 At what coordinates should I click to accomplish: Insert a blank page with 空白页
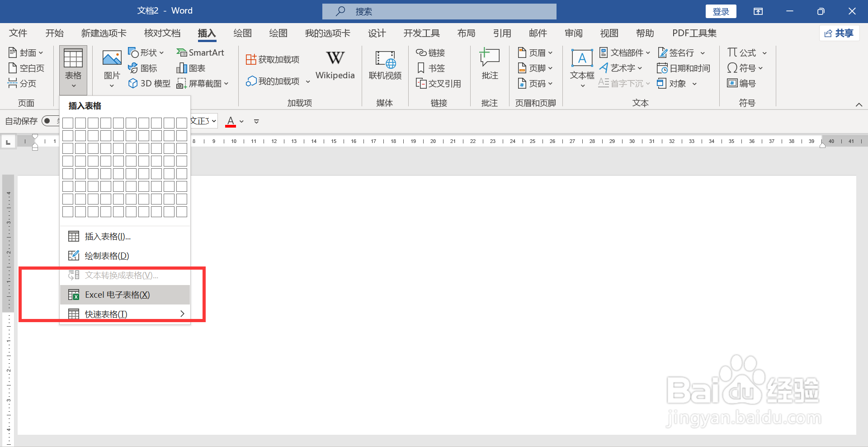[x=26, y=68]
